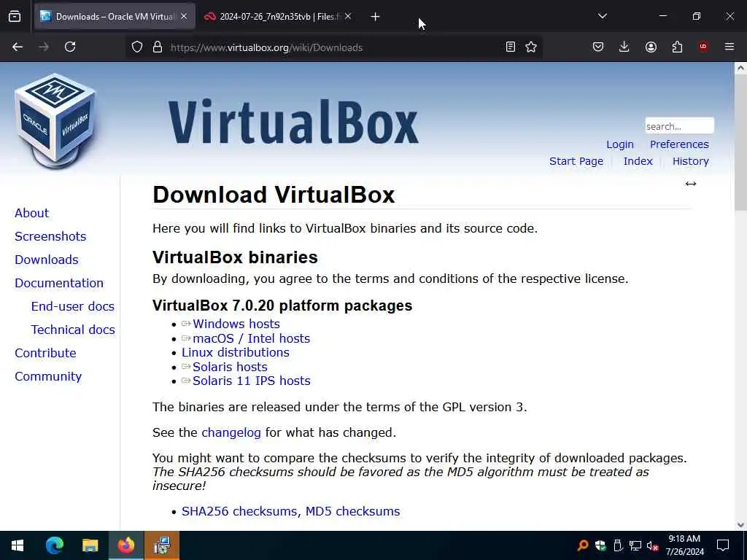Open Downloads in the sidebar
The image size is (747, 560).
[46, 260]
